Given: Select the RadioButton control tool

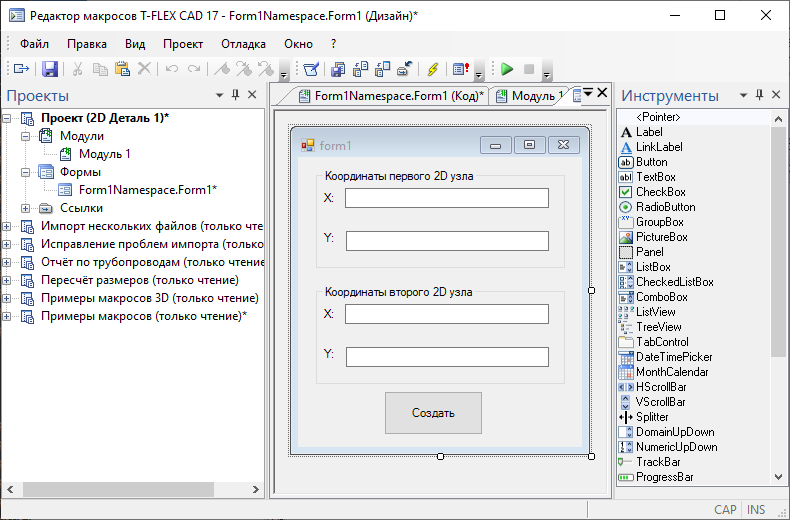Looking at the screenshot, I should pos(665,207).
